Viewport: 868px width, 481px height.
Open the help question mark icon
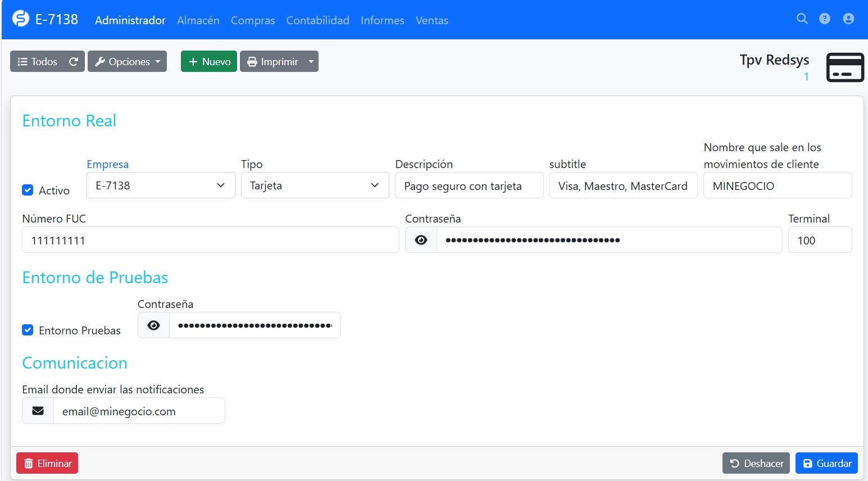(x=825, y=19)
